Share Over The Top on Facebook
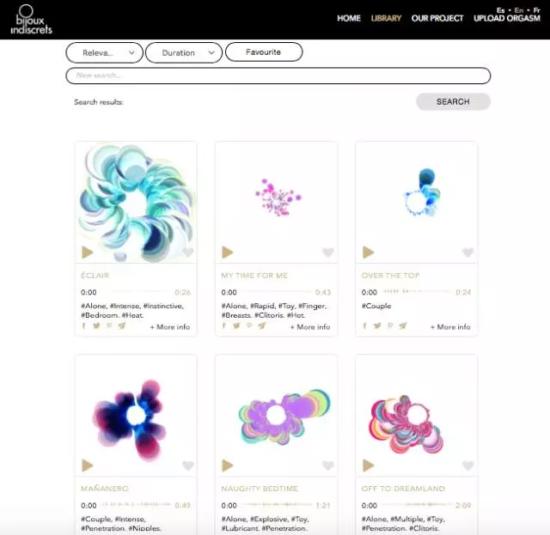This screenshot has width=550, height=535. click(365, 326)
